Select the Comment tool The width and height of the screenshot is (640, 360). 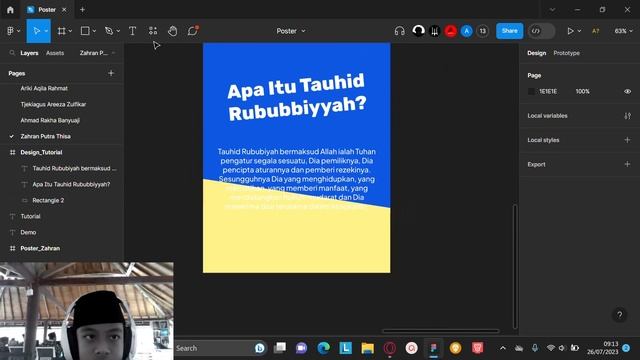coord(193,31)
